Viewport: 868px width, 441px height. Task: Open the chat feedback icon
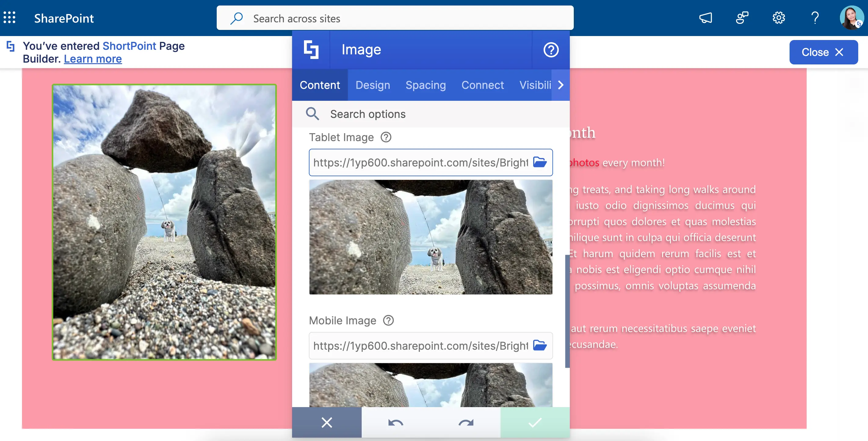click(742, 17)
